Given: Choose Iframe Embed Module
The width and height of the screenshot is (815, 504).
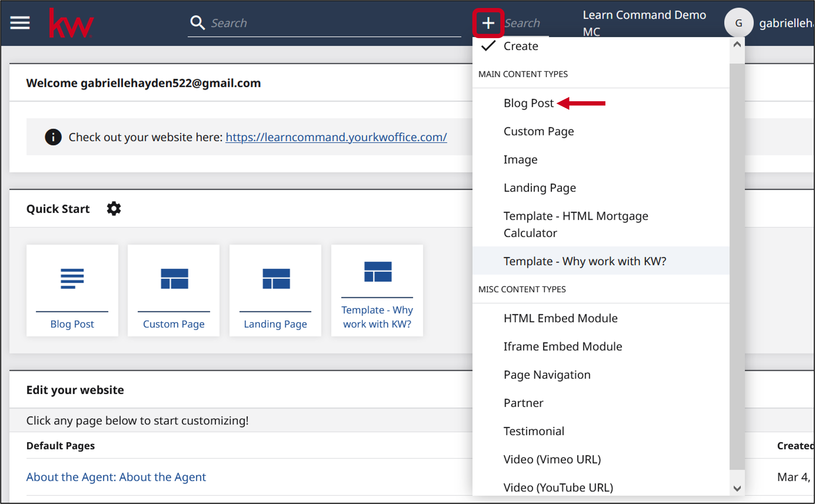Looking at the screenshot, I should (x=601, y=347).
